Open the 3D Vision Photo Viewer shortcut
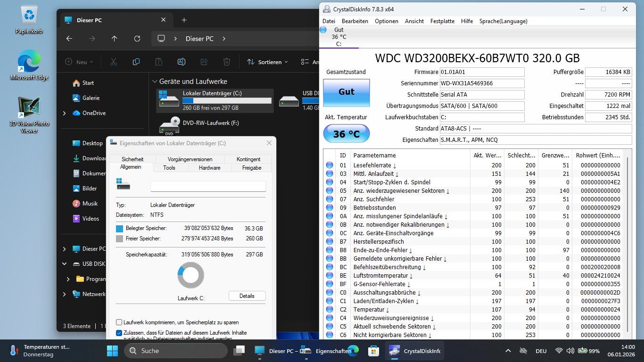Image resolution: width=644 pixels, height=362 pixels. tap(29, 115)
